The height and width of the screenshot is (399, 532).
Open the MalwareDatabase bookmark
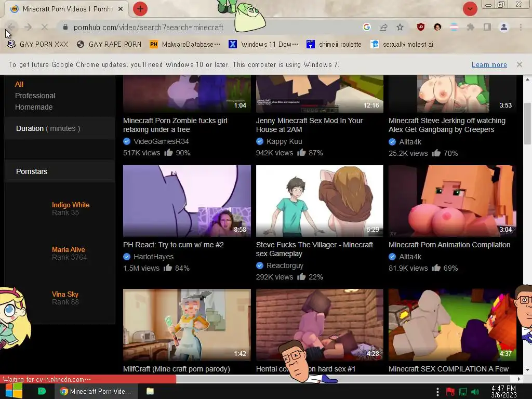[x=185, y=45]
